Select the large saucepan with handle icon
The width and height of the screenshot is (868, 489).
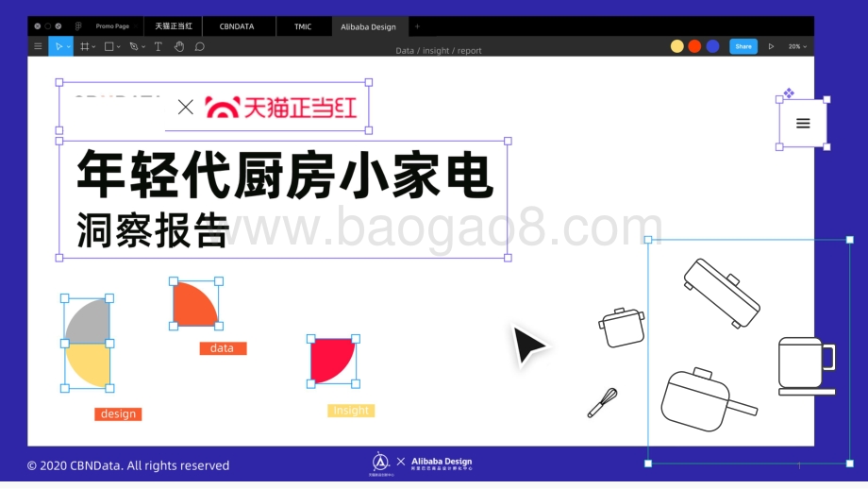(x=709, y=399)
